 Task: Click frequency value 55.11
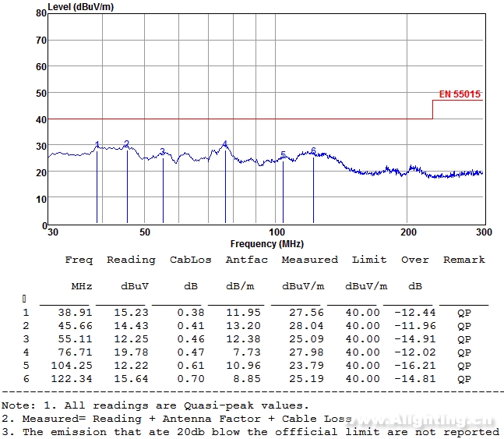point(76,339)
